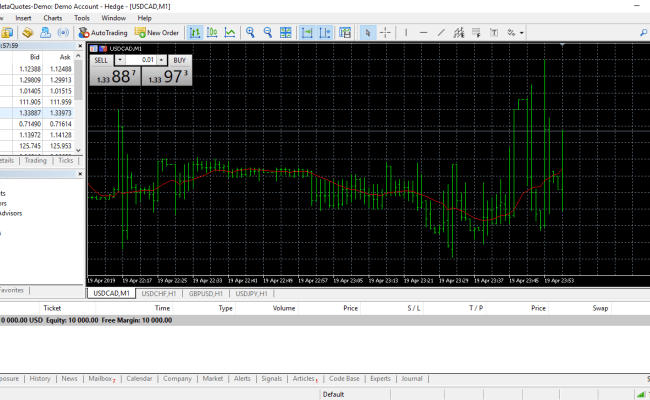This screenshot has height=400, width=650.
Task: Open the Mailbox tab in Toolbox
Action: [102, 378]
